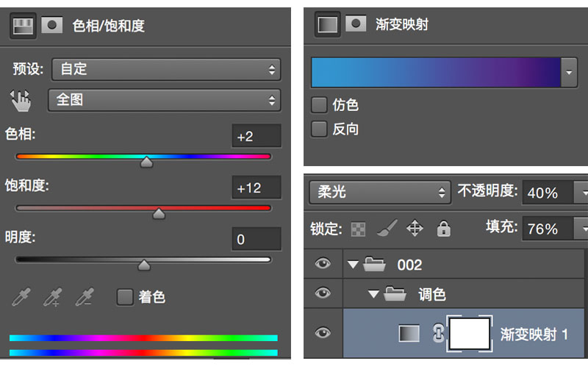The height and width of the screenshot is (372, 588).
Task: Open the 预设 preset dropdown
Action: click(x=166, y=69)
